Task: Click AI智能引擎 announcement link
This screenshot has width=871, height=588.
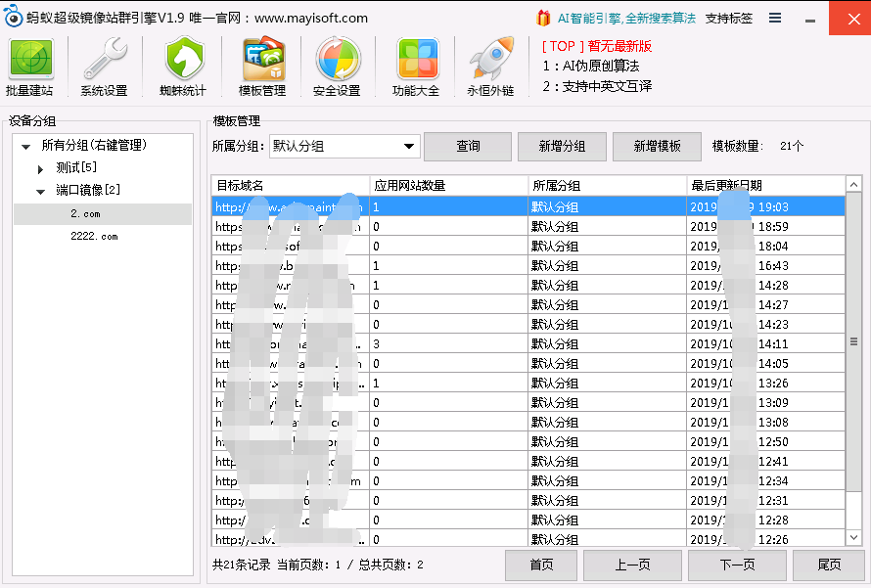Action: (626, 19)
